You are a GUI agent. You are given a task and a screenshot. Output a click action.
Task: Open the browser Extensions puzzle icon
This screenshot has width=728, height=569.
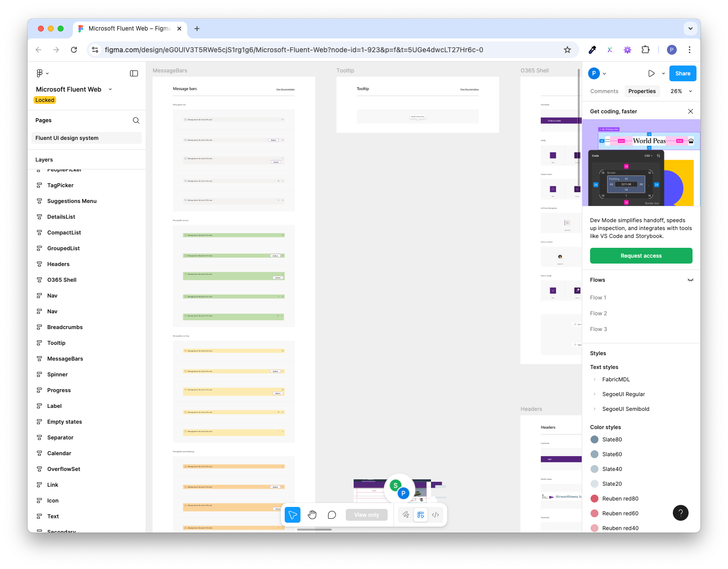[x=645, y=50]
